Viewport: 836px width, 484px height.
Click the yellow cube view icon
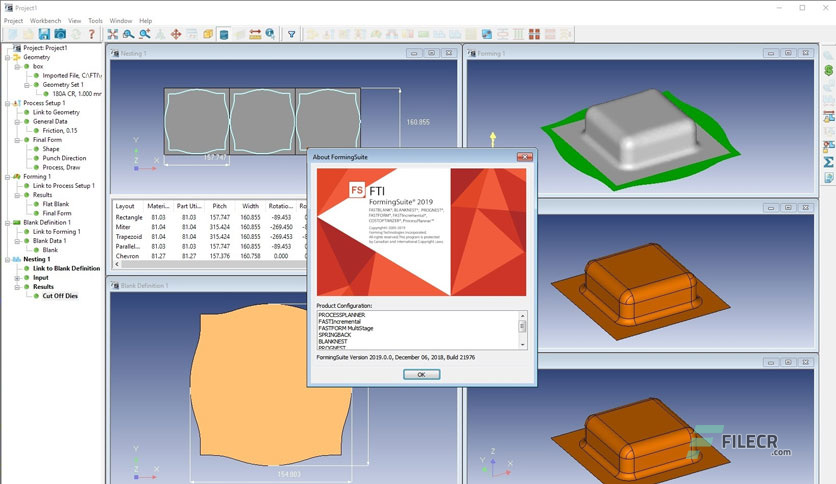click(208, 34)
